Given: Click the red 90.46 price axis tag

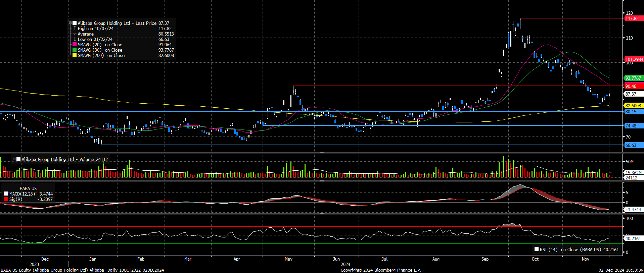Looking at the screenshot, I should (633, 86).
